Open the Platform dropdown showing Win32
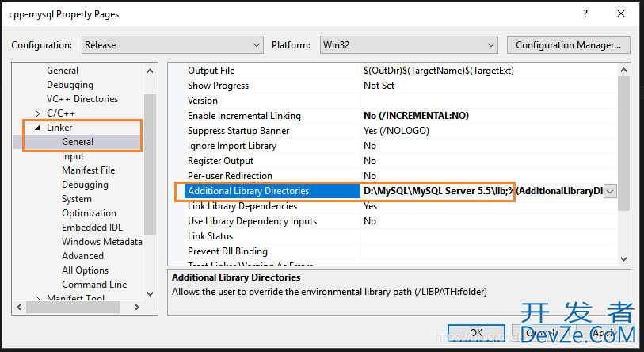This screenshot has height=352, width=644. (409, 45)
